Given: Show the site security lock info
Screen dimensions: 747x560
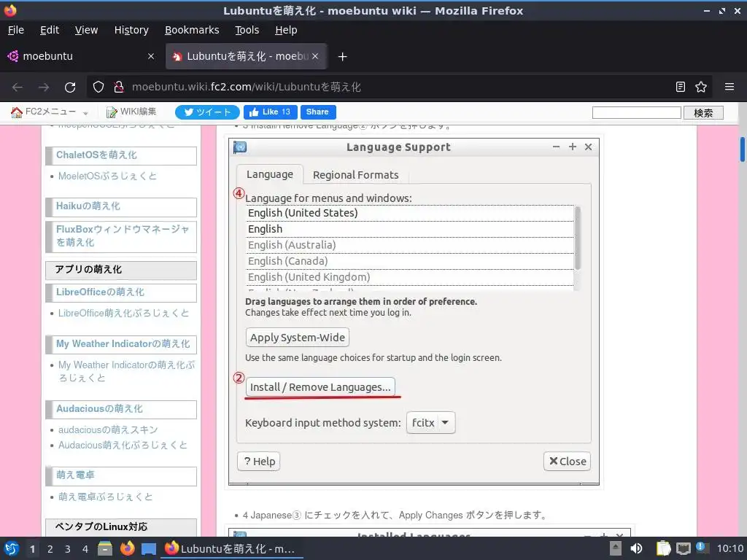Looking at the screenshot, I should (x=119, y=87).
